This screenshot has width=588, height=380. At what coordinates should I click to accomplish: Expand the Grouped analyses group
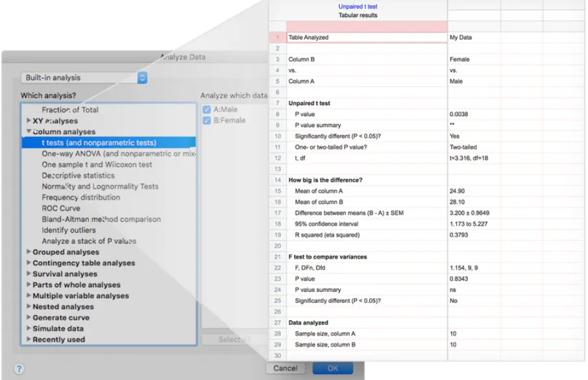click(x=29, y=252)
